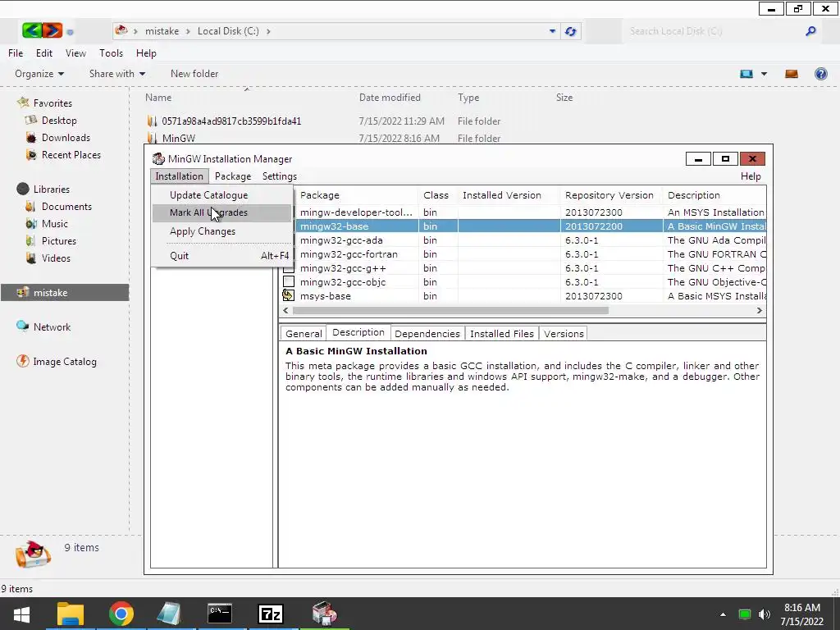Go forward with the orange arrow button

click(x=52, y=30)
